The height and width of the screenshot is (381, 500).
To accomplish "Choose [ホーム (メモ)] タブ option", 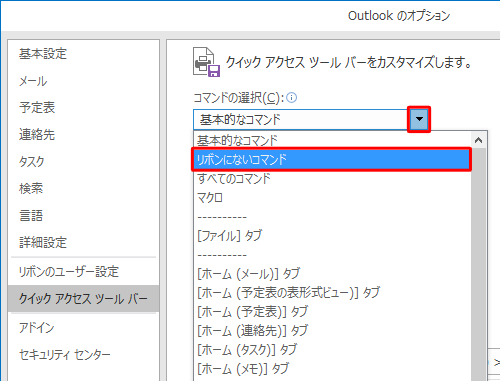I will [x=332, y=369].
